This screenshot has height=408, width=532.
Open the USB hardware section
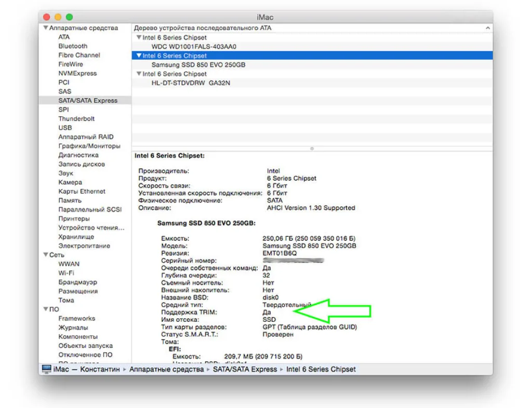pyautogui.click(x=65, y=128)
